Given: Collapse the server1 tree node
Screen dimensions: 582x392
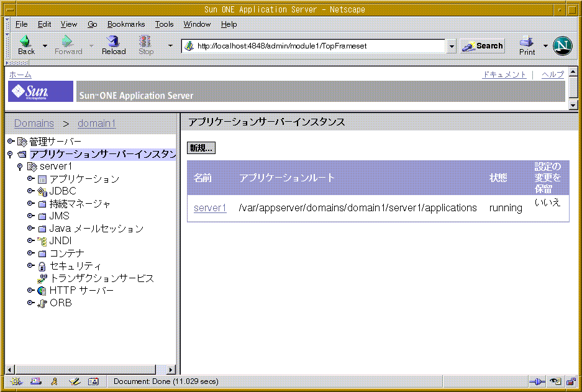Looking at the screenshot, I should click(20, 166).
